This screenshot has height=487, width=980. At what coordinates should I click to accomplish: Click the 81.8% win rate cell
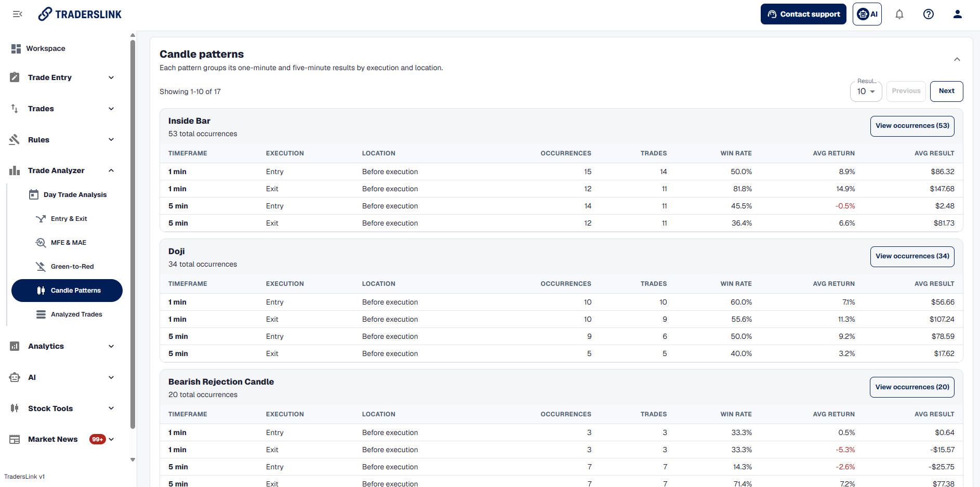coord(742,189)
